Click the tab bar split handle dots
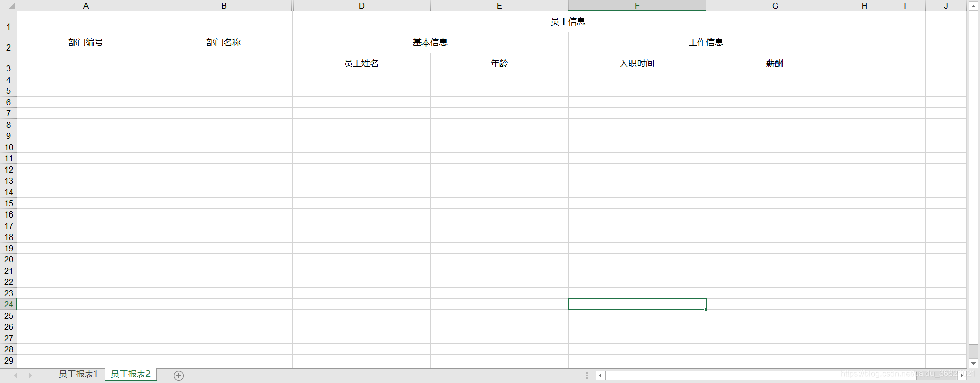This screenshot has width=980, height=383. [x=587, y=375]
